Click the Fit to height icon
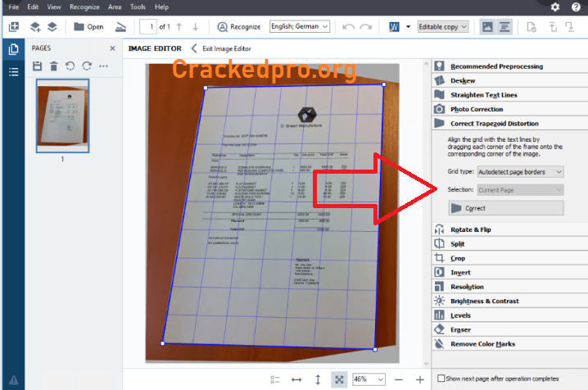 (x=318, y=379)
